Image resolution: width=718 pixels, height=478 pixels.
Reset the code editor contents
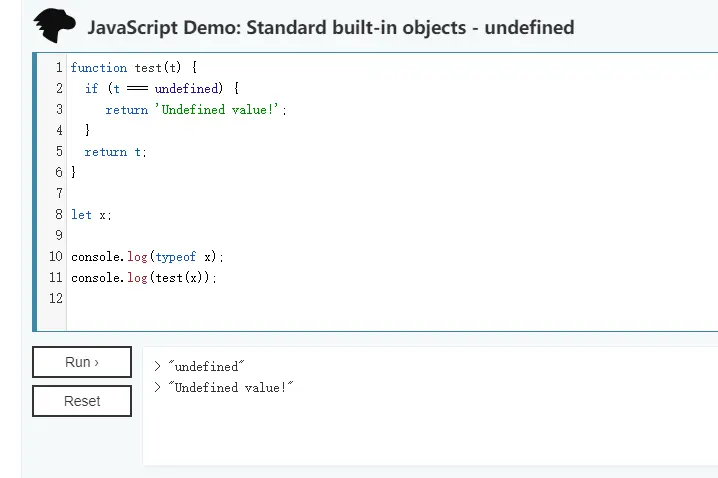click(x=82, y=401)
